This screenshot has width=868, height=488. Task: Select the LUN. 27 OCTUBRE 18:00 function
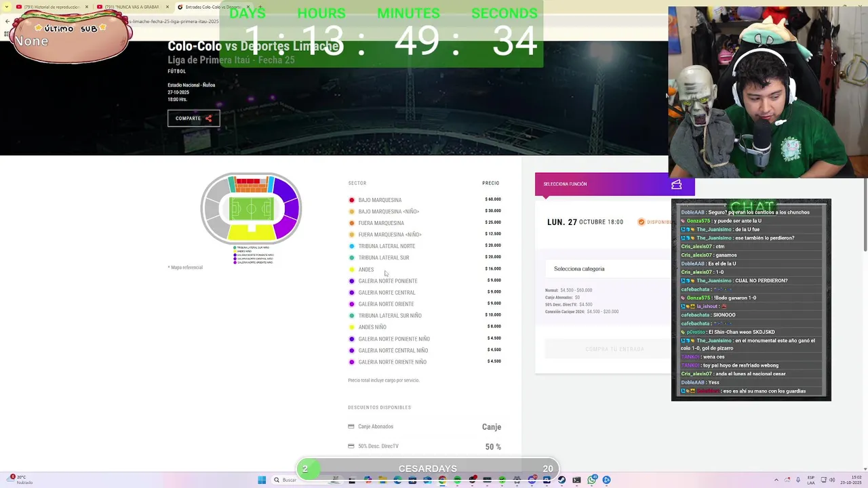click(585, 222)
